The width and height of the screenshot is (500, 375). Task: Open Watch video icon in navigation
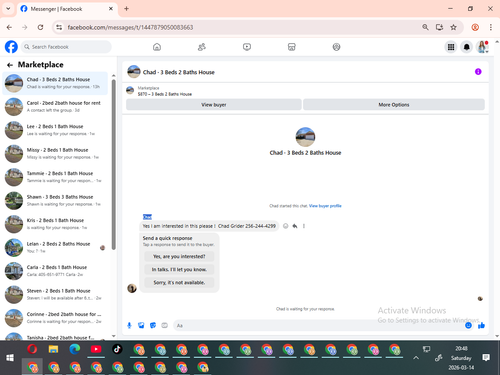pos(247,47)
